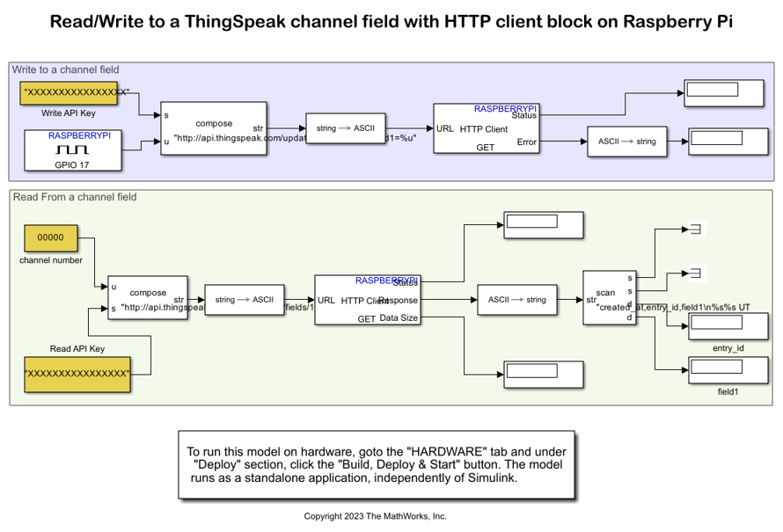The image size is (783, 532).
Task: Select the channel number constant block 00000
Action: [x=51, y=238]
